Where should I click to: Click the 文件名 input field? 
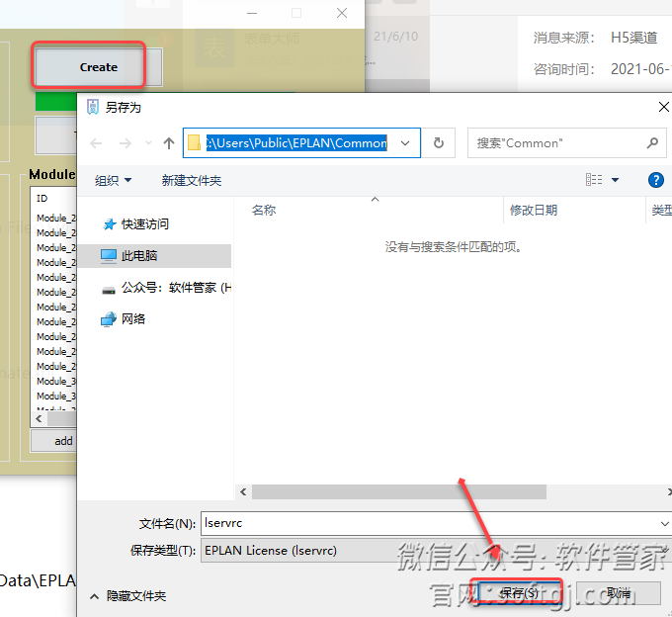[x=430, y=523]
